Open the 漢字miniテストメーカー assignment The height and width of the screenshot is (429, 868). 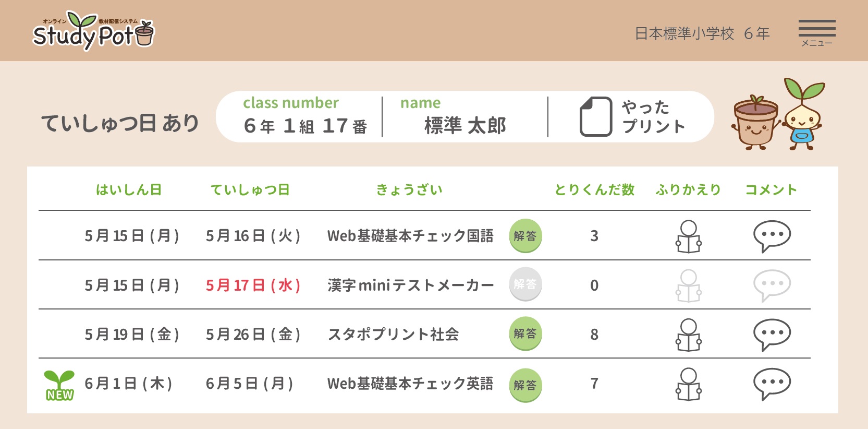pyautogui.click(x=411, y=285)
